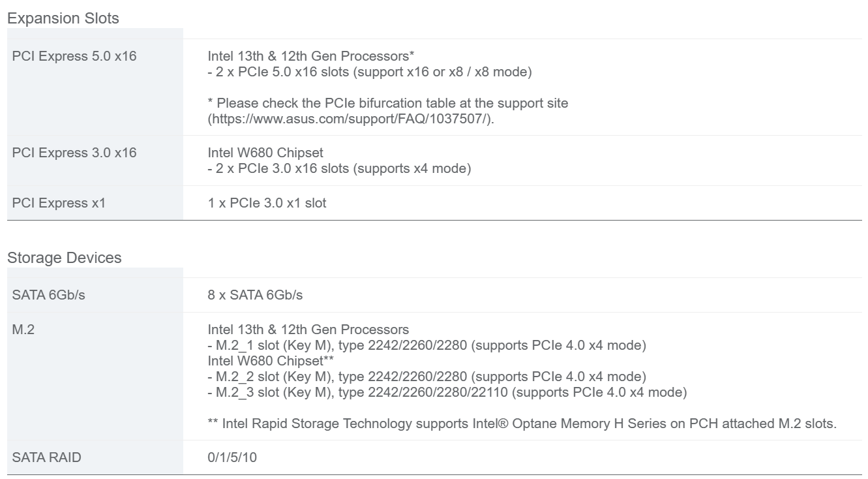Click the ASUS support FAQ URL

(351, 119)
